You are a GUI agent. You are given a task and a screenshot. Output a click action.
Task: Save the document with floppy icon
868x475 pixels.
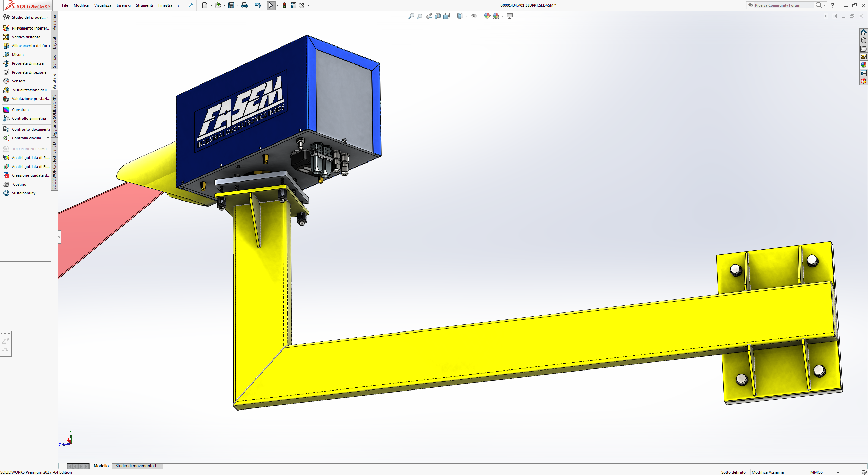pos(231,5)
